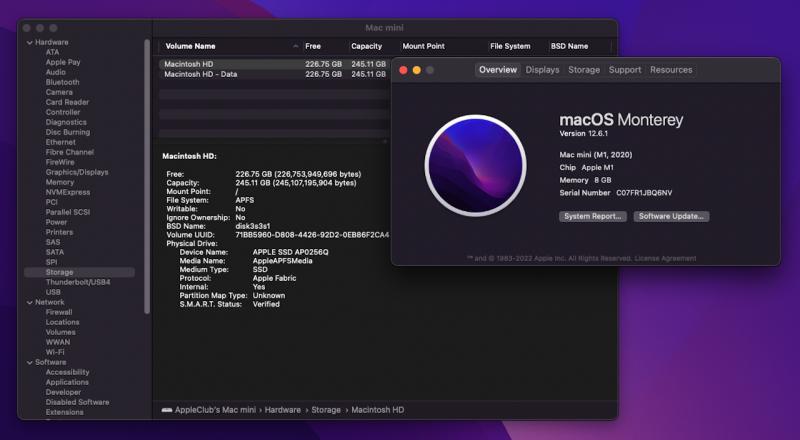Select NVMExpress in the sidebar

tap(68, 192)
